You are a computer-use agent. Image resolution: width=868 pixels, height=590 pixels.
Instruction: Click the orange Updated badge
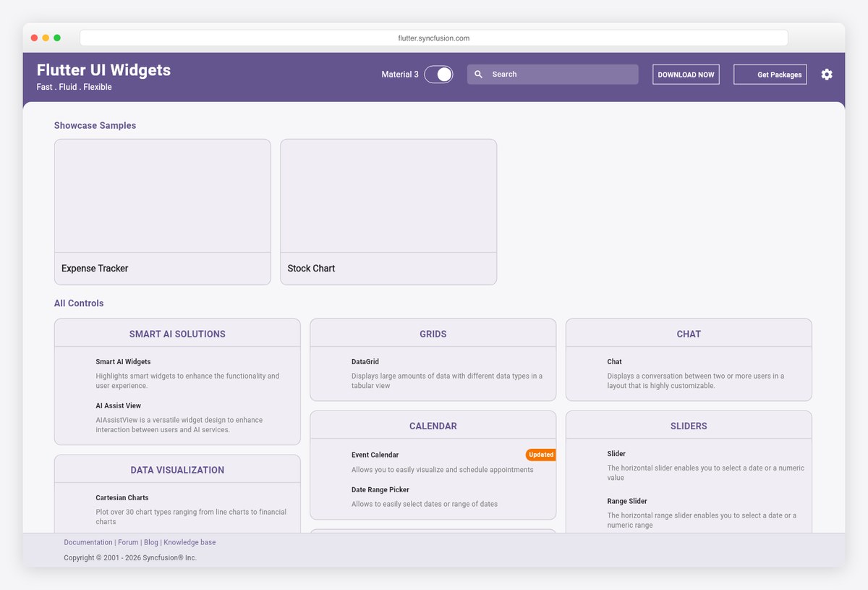(541, 455)
